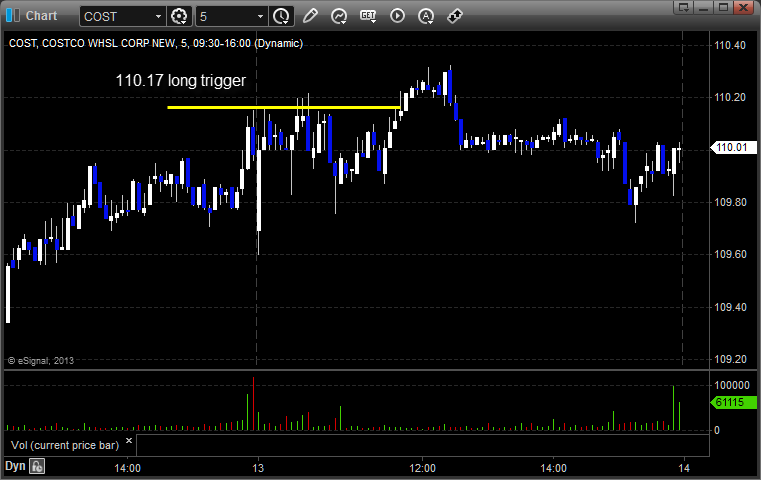This screenshot has height=480, width=761.
Task: Click the 110.01 current price marker
Action: pyautogui.click(x=734, y=147)
